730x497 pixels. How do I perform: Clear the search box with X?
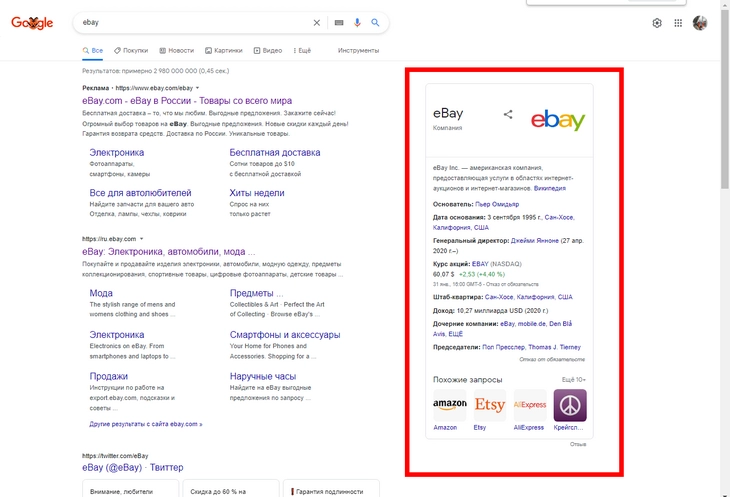(317, 22)
